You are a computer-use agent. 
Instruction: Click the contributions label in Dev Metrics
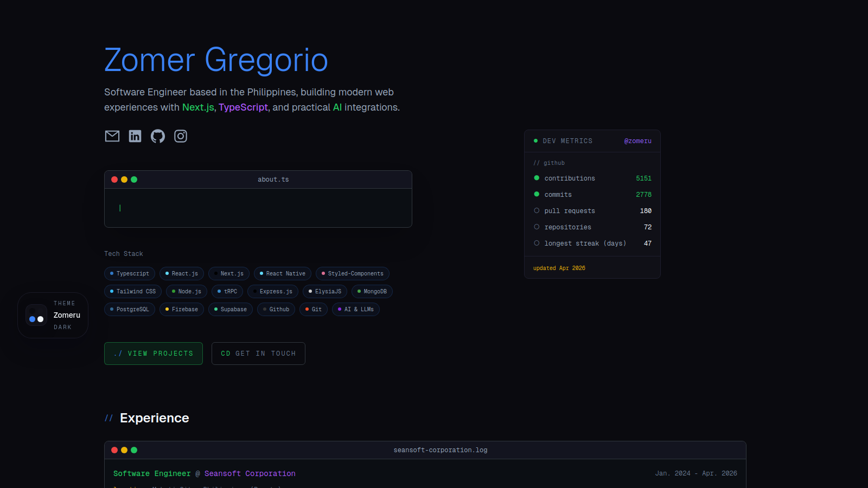[570, 178]
